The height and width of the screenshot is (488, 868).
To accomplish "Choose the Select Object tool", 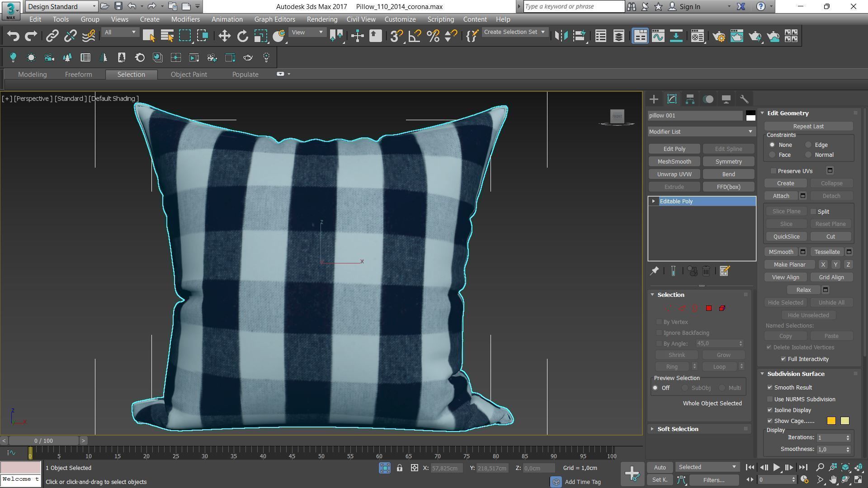I will click(149, 36).
